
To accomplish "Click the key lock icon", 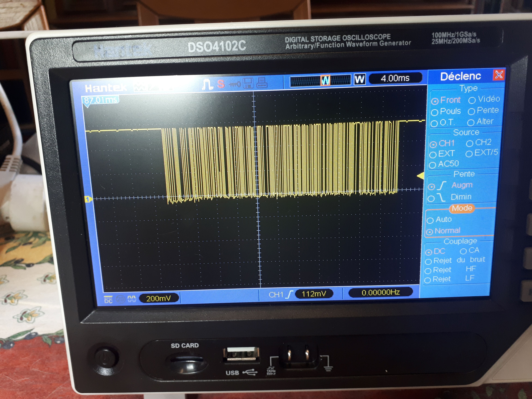I will 234,84.
